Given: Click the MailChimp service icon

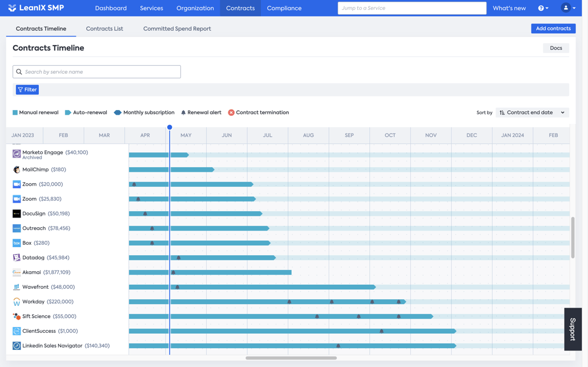Looking at the screenshot, I should tap(17, 170).
